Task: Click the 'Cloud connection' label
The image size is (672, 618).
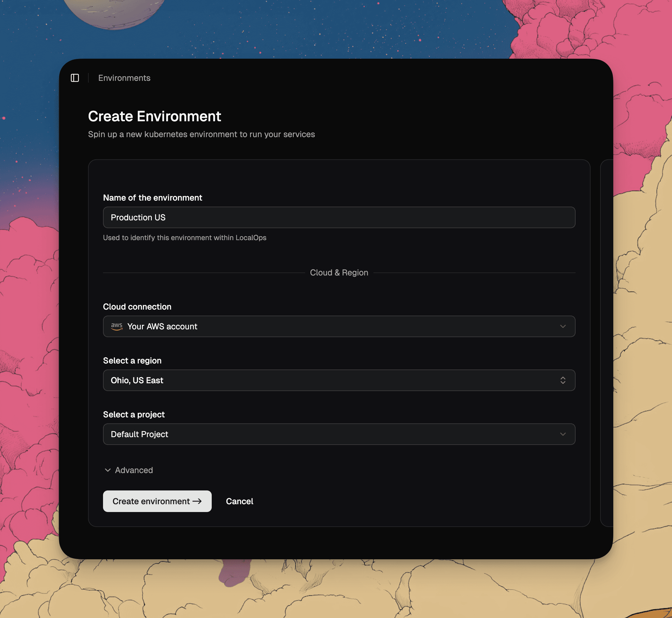Action: (x=137, y=307)
